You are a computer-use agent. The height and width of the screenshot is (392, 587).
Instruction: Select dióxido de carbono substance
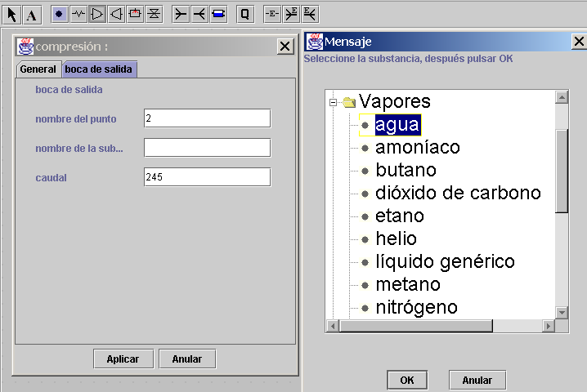click(x=458, y=193)
